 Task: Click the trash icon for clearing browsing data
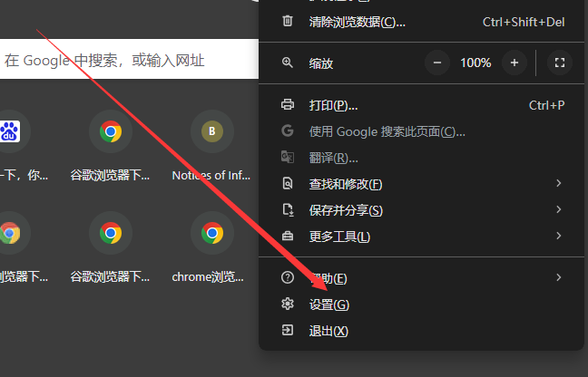[288, 21]
